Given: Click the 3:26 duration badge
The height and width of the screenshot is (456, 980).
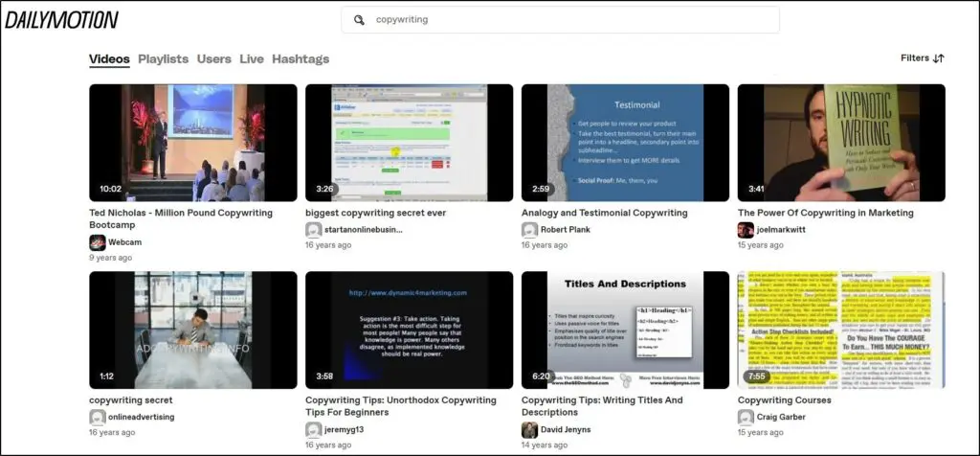Looking at the screenshot, I should pos(324,189).
